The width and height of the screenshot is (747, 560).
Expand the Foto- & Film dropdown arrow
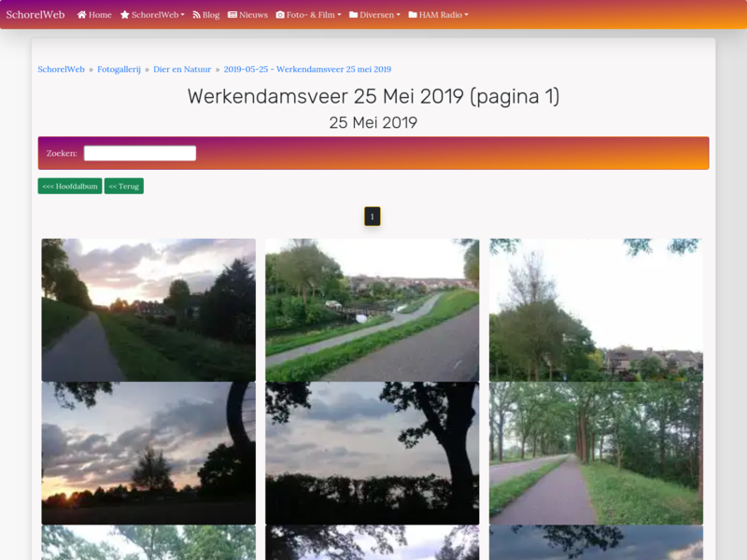tap(339, 15)
